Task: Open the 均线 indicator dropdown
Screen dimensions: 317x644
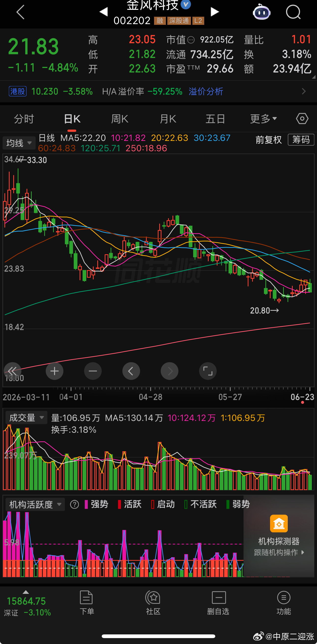Action: click(x=19, y=143)
